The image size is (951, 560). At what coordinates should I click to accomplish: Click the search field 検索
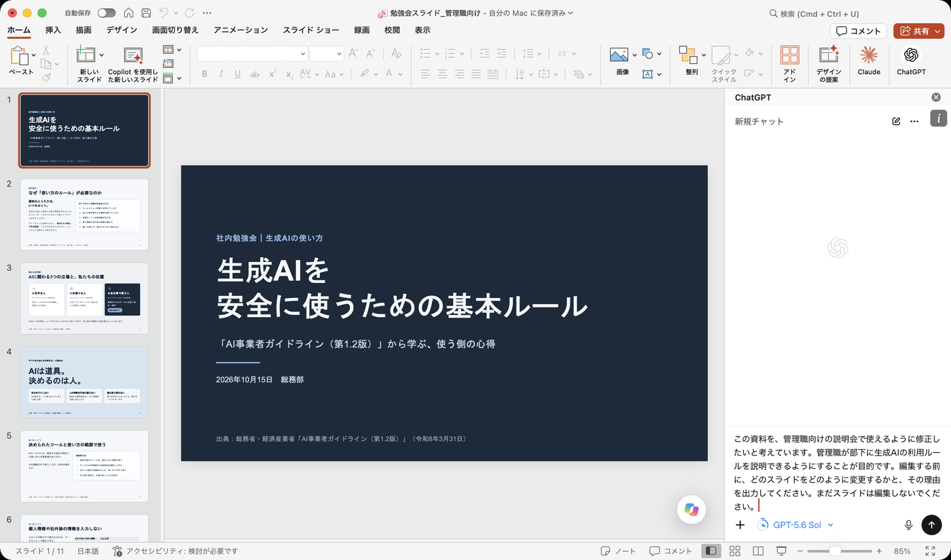pyautogui.click(x=814, y=13)
